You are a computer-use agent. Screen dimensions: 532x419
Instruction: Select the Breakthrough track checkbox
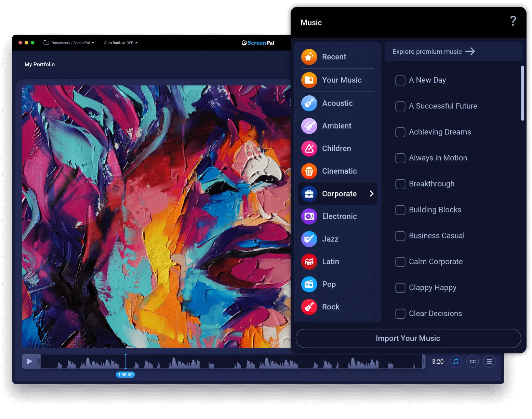400,184
